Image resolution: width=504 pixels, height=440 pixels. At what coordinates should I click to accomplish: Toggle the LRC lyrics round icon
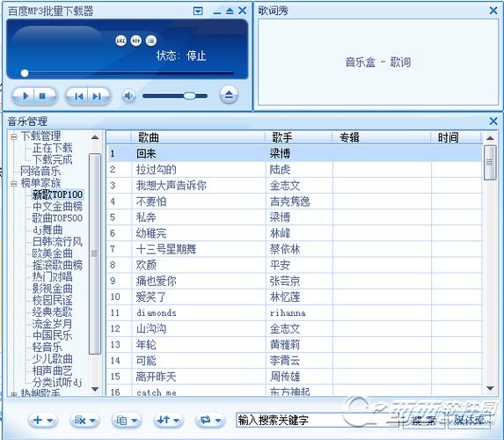pyautogui.click(x=121, y=40)
